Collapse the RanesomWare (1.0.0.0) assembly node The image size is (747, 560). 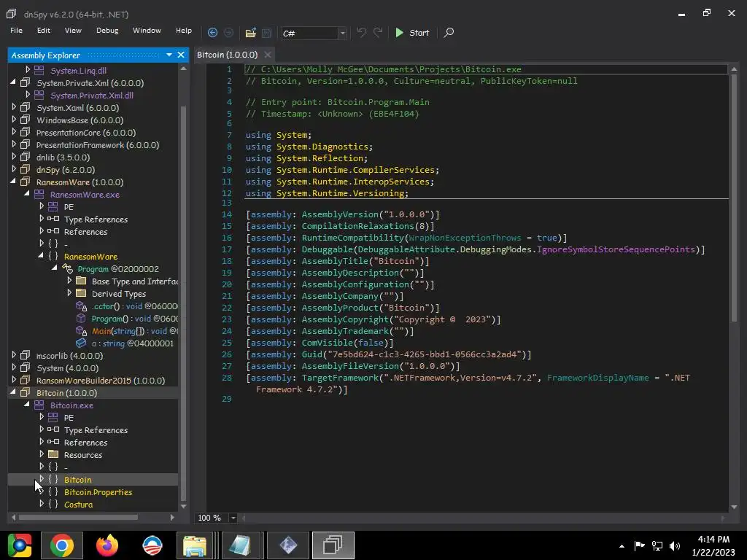click(13, 182)
